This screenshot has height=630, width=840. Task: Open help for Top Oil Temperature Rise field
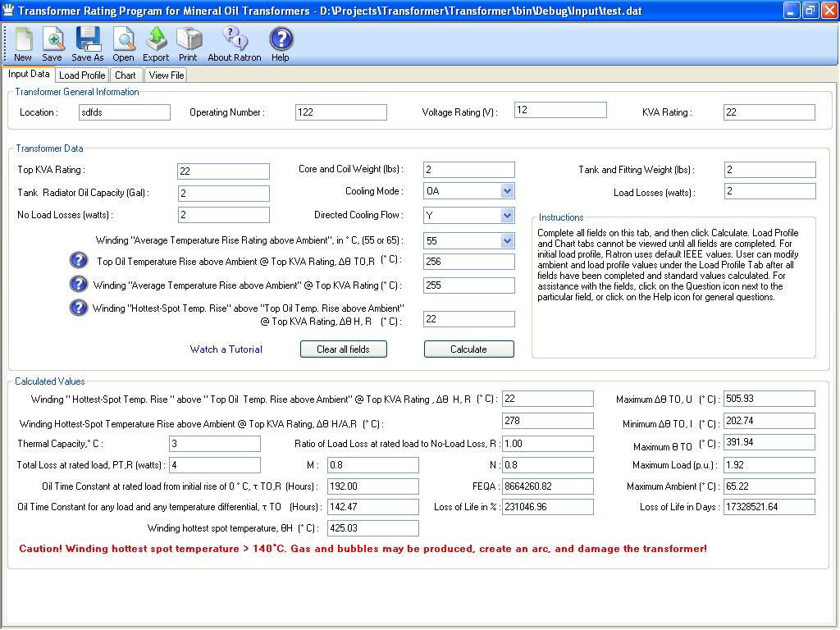point(79,260)
